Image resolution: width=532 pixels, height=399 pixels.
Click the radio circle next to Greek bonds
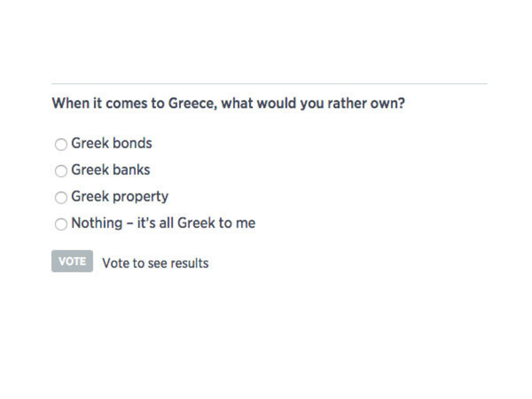[61, 144]
